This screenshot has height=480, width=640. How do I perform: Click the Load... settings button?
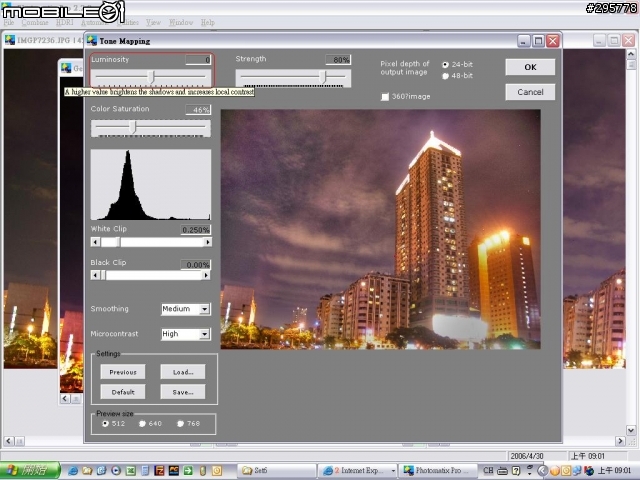tap(183, 372)
